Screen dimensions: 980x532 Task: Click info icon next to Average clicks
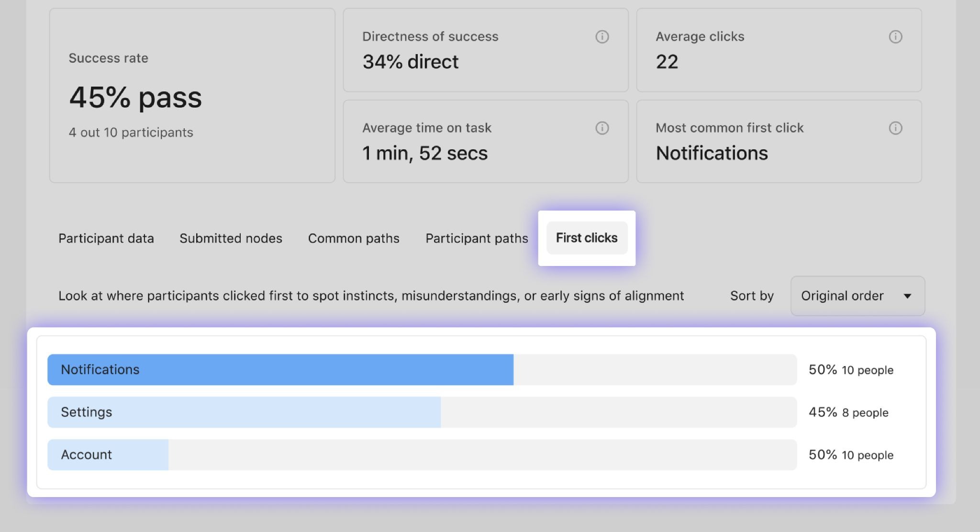click(895, 37)
